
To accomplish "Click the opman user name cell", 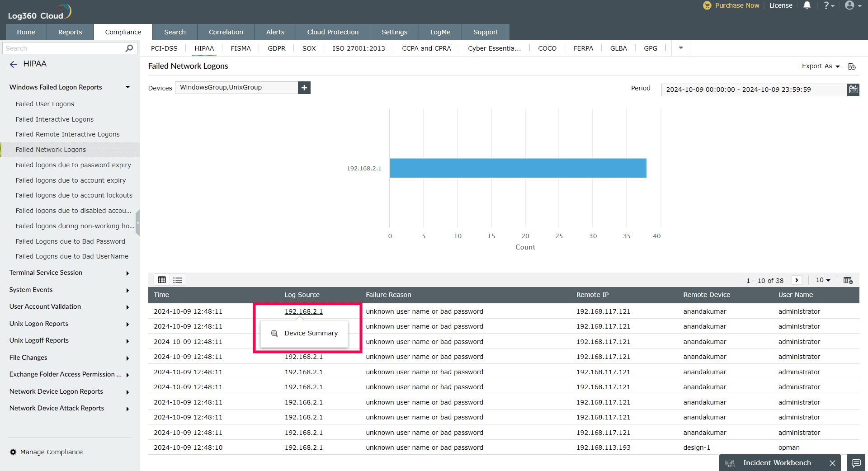I will click(789, 447).
